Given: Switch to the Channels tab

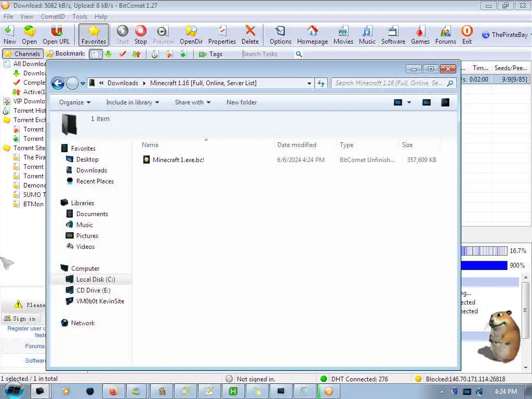Looking at the screenshot, I should coord(23,54).
